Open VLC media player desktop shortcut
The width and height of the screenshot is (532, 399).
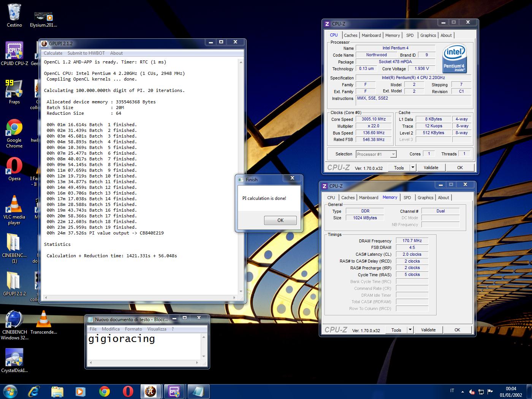coord(14,210)
